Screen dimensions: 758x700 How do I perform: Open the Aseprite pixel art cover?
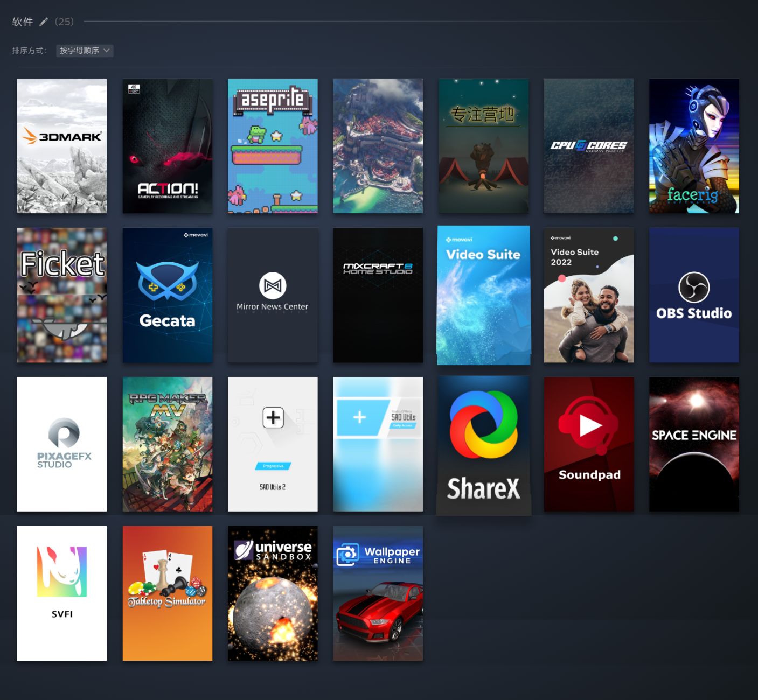click(273, 146)
